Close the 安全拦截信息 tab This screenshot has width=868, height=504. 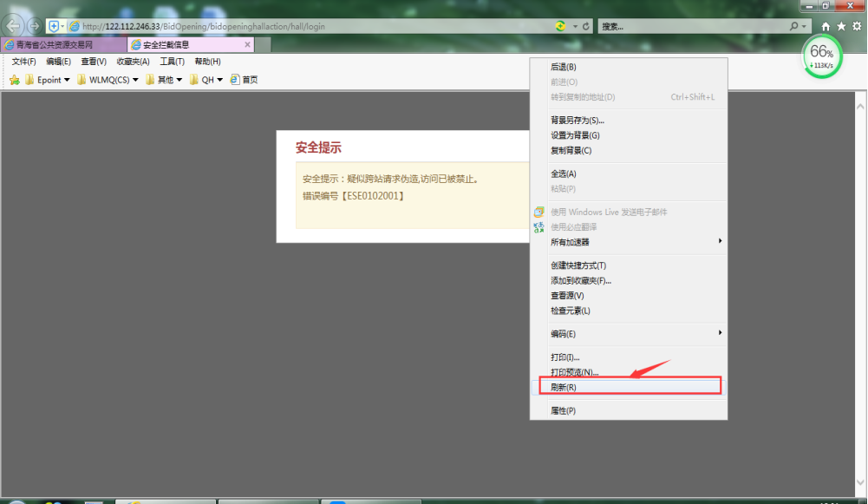click(x=248, y=44)
